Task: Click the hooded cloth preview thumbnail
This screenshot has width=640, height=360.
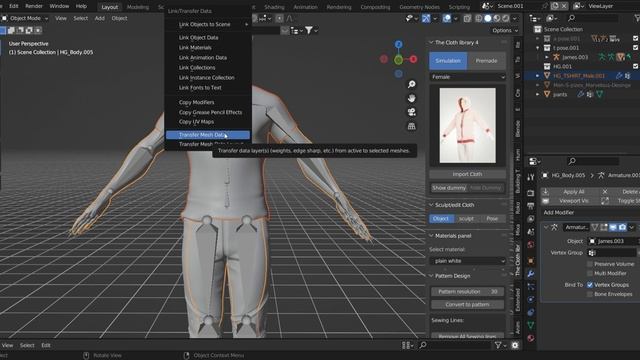Action: pyautogui.click(x=468, y=125)
